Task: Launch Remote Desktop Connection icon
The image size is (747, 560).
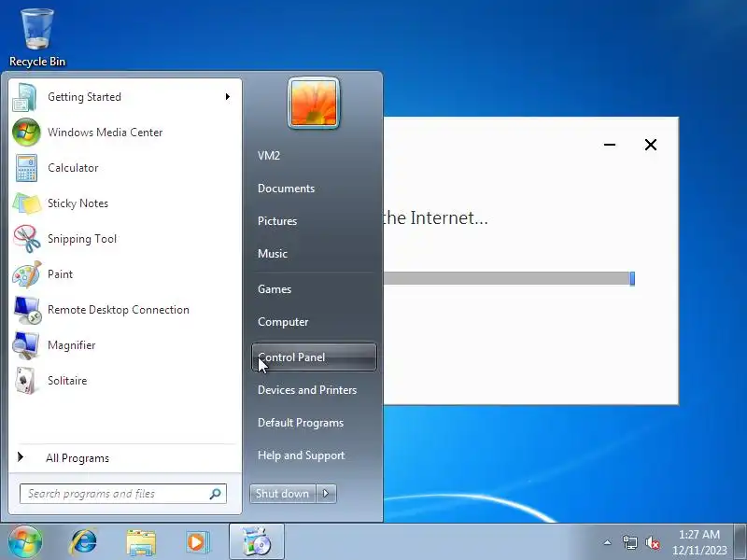Action: pos(27,310)
